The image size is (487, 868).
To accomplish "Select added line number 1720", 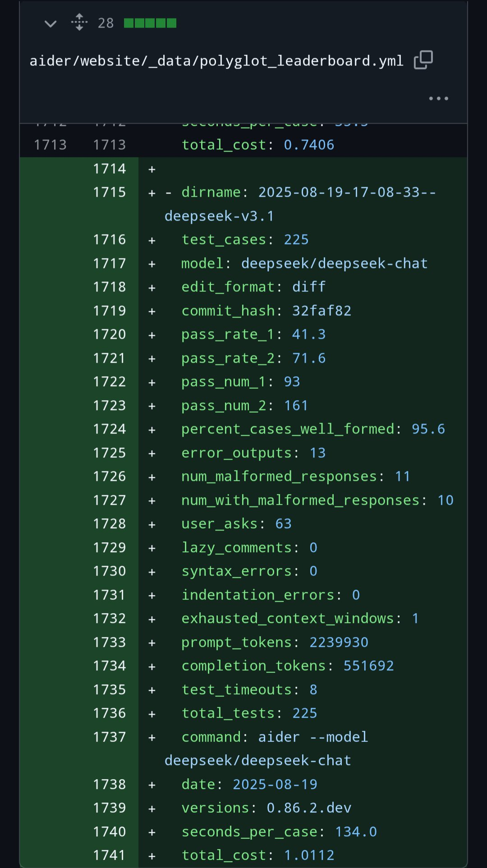I will click(x=109, y=334).
